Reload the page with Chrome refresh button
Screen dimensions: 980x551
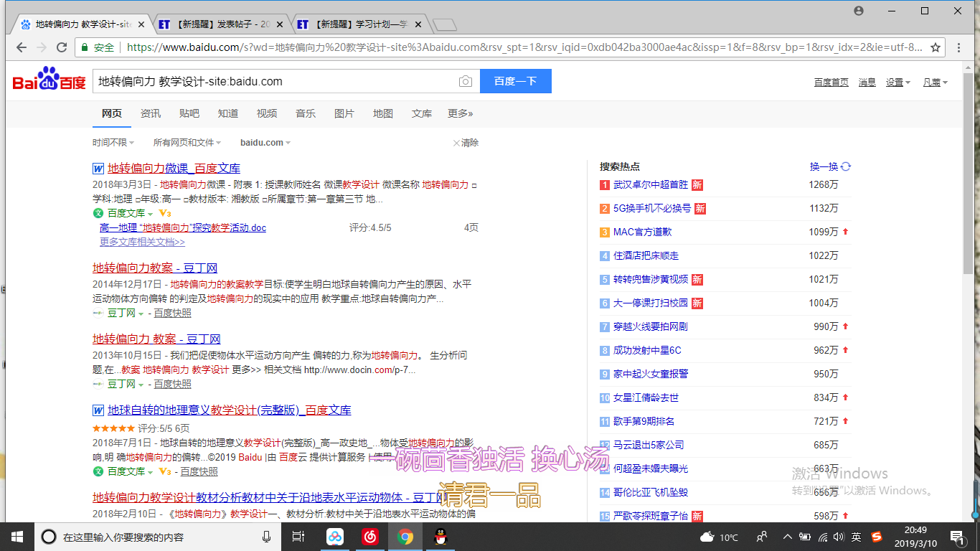62,47
